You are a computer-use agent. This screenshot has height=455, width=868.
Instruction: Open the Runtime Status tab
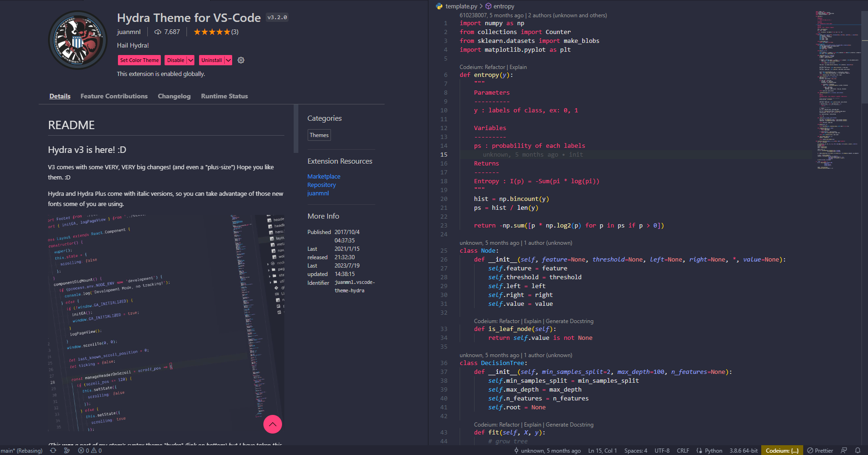coord(224,96)
